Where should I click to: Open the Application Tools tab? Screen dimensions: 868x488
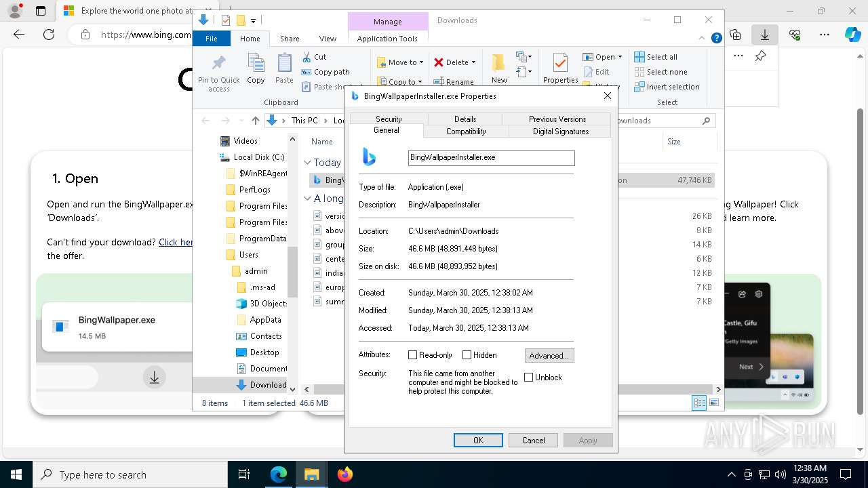[x=387, y=39]
